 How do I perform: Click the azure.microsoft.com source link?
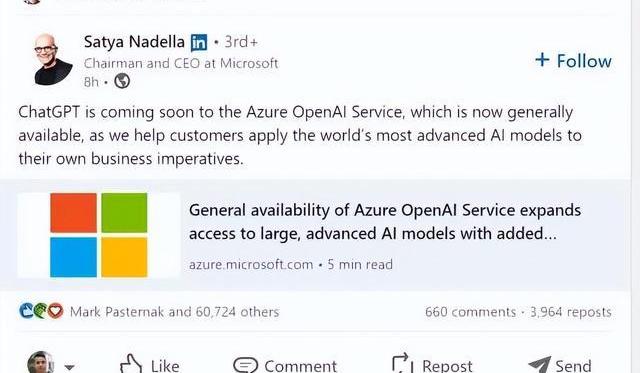251,264
